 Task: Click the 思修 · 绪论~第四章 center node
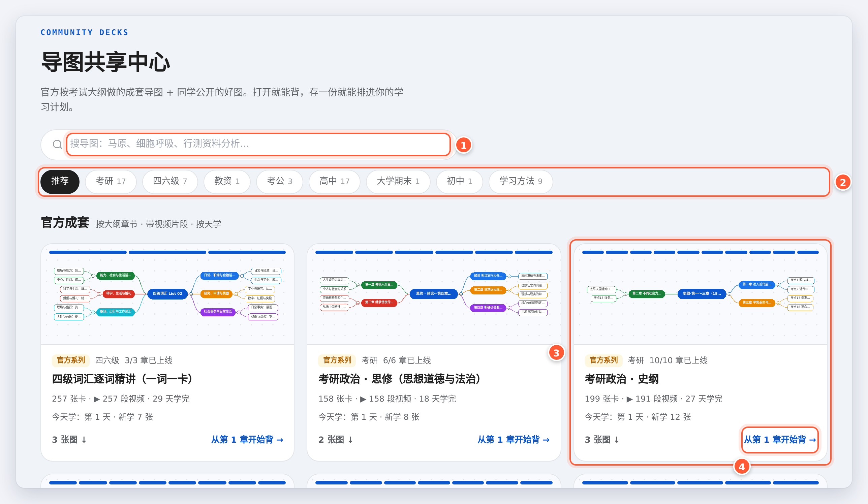[434, 294]
